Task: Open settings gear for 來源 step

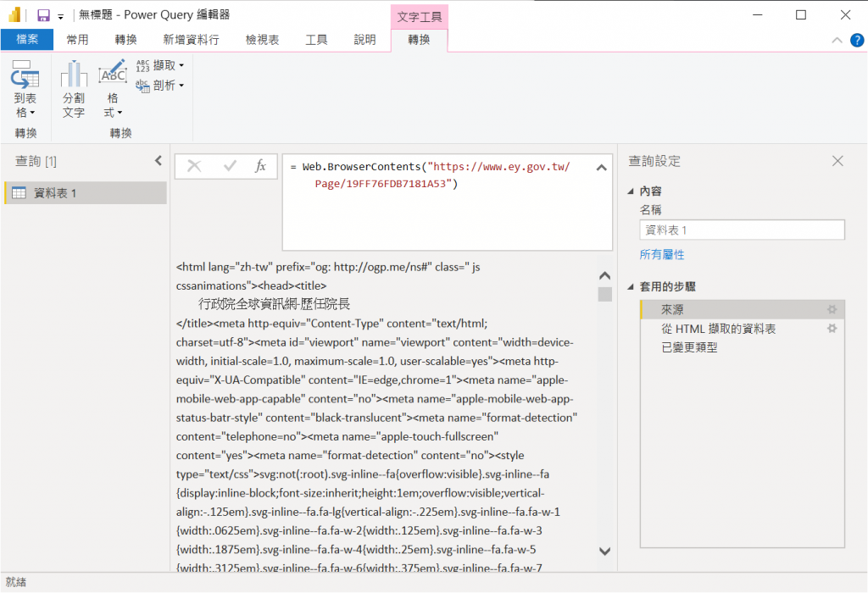Action: [x=832, y=309]
